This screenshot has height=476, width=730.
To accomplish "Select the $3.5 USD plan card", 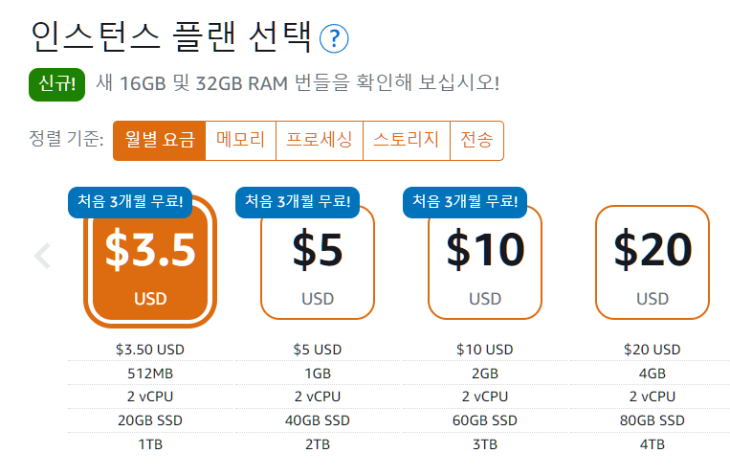I will pyautogui.click(x=150, y=262).
